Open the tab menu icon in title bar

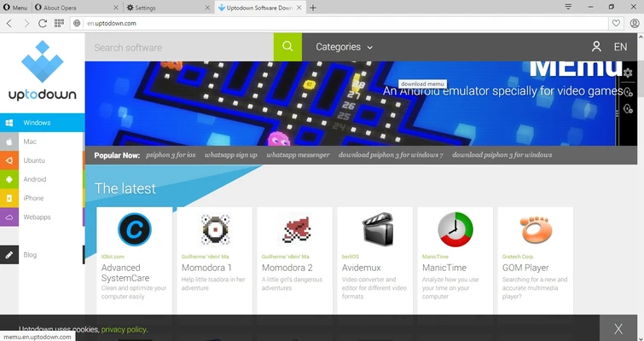568,7
